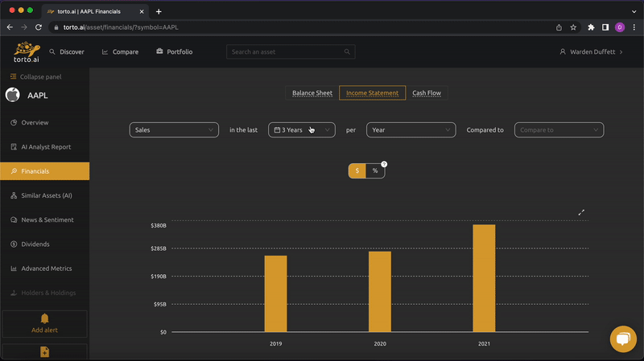
Task: Open Discover in top navigation
Action: [x=72, y=51]
